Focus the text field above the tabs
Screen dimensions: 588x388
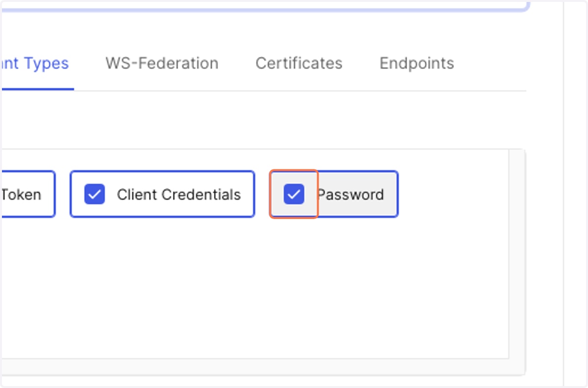pos(265,5)
